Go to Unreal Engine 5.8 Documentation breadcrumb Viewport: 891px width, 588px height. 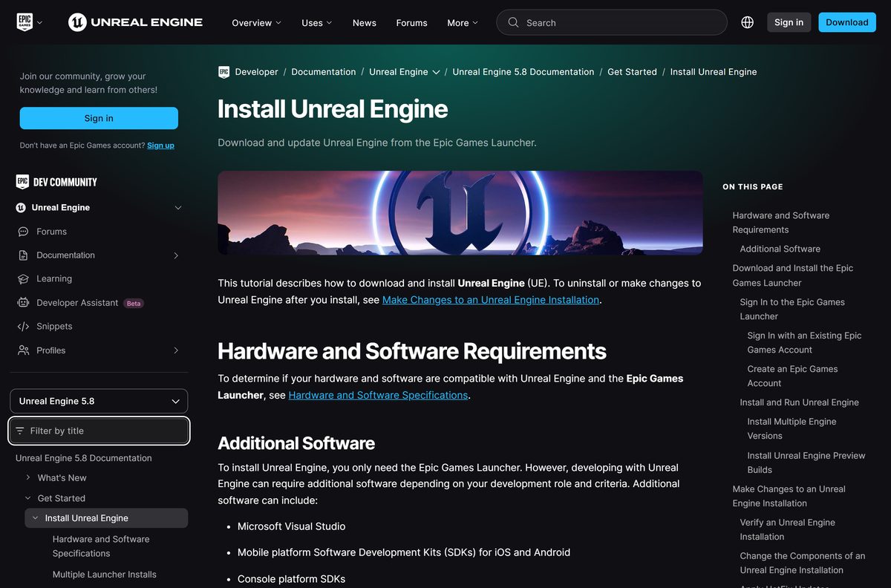pos(523,72)
